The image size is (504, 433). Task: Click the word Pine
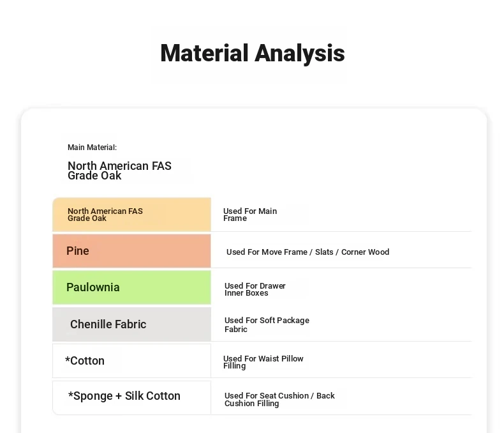[77, 251]
